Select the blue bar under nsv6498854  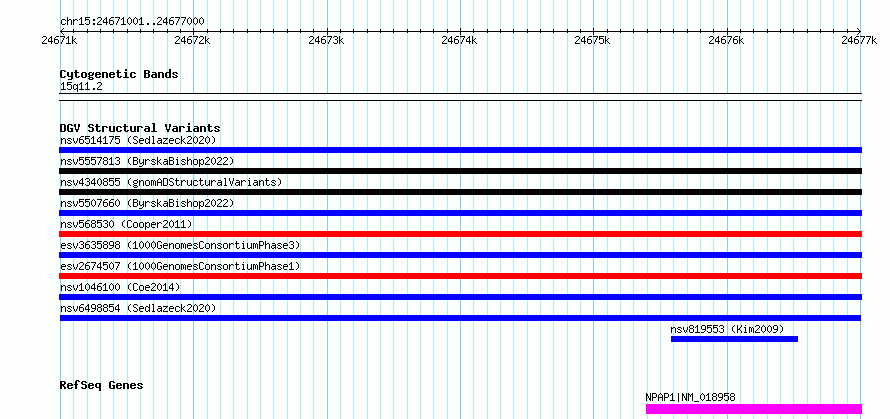pos(461,318)
